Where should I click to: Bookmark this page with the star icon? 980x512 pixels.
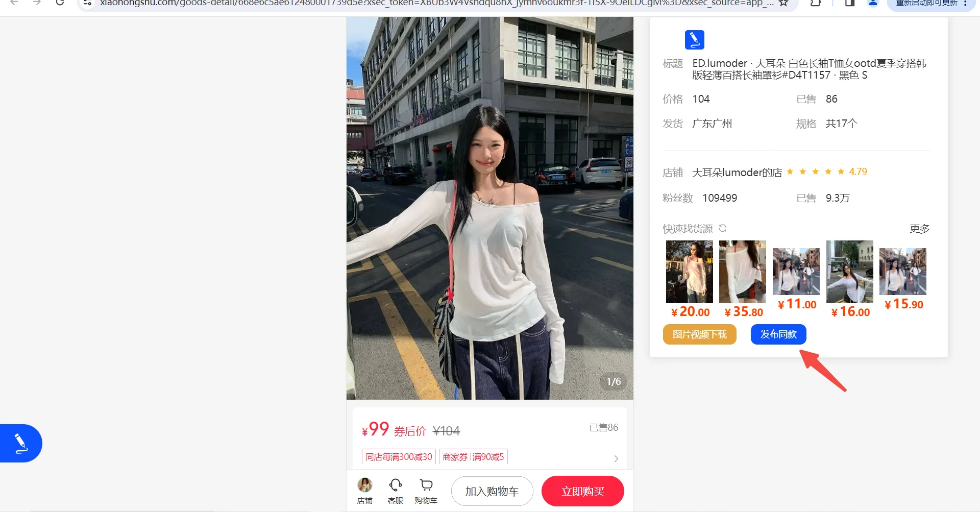pyautogui.click(x=784, y=4)
